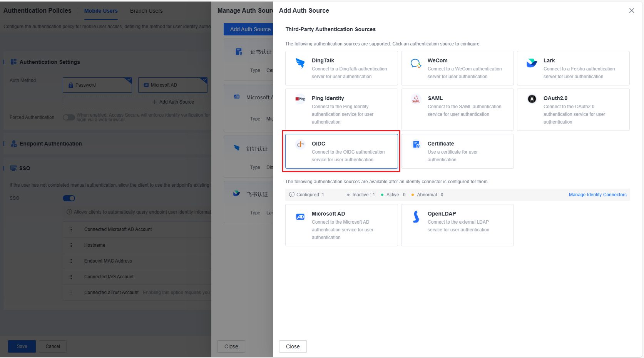Click the blue Add Auth Source button
Screen dimensions: 644x358
tap(248, 29)
